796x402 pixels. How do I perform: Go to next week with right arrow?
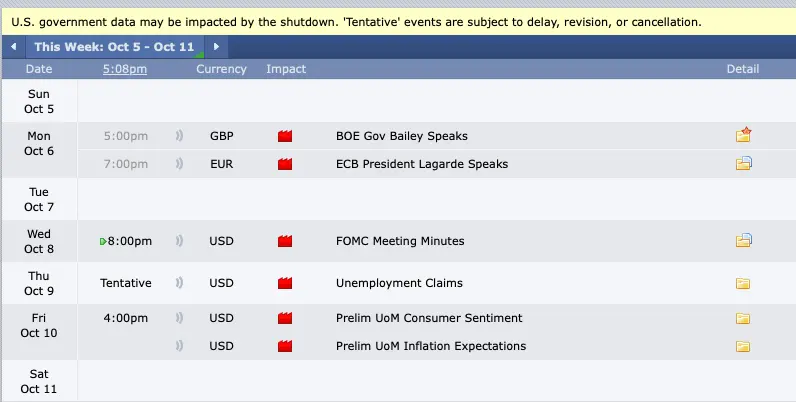tap(216, 47)
